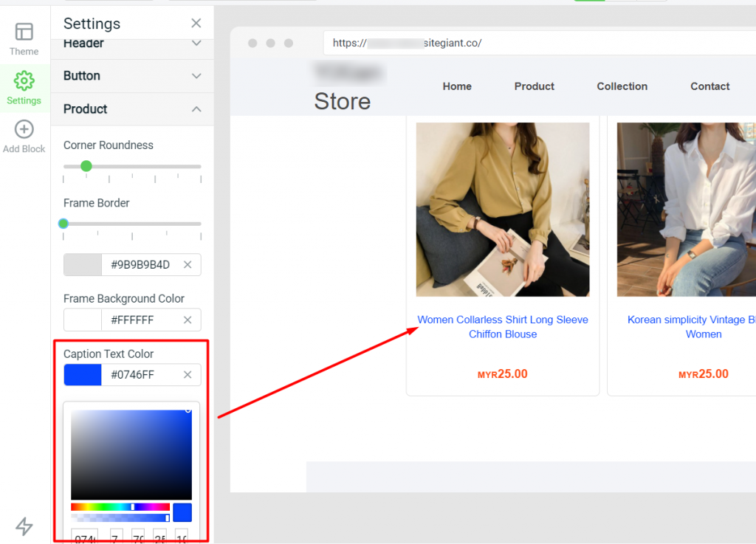Screen dimensions: 756x544
Task: Expand the Button section chevron
Action: [x=196, y=76]
